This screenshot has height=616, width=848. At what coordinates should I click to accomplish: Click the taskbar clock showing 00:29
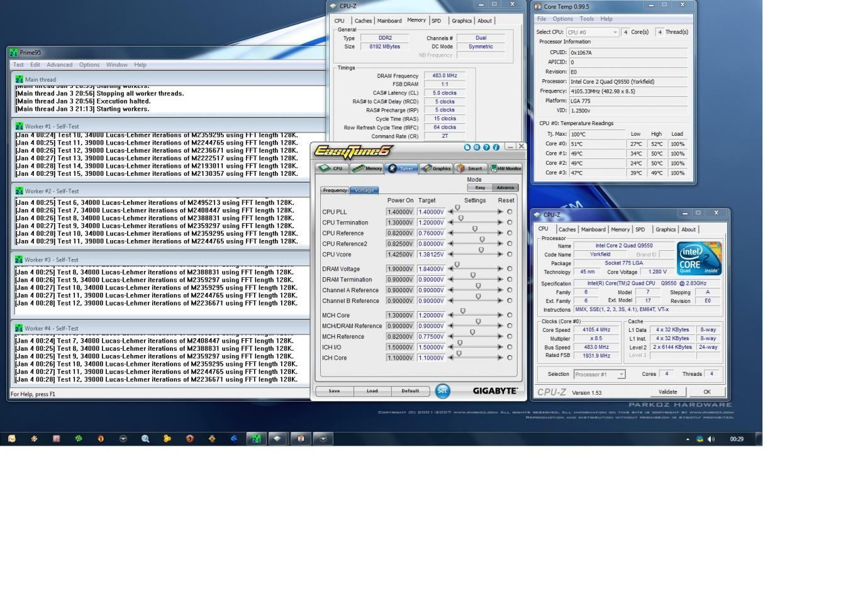pos(737,439)
